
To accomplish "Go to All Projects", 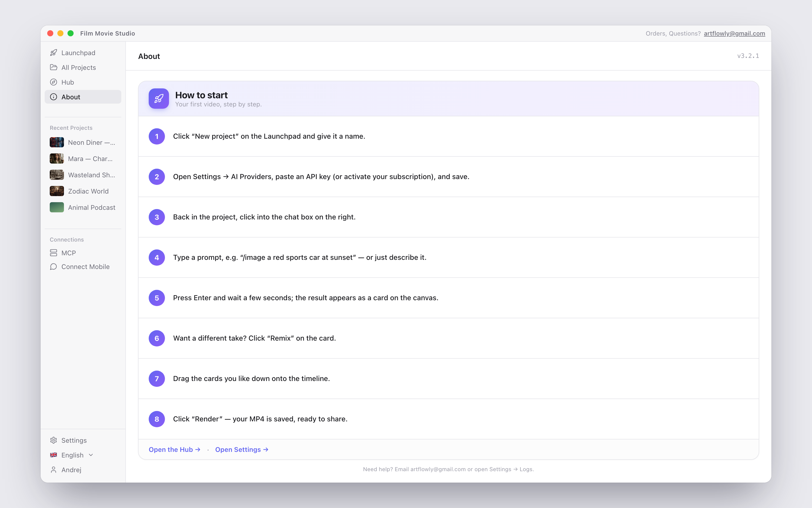I will click(x=83, y=68).
